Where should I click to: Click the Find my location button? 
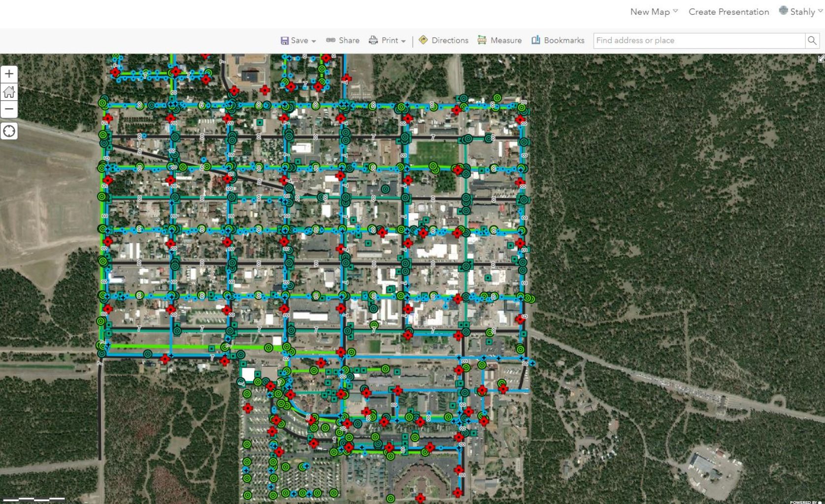[x=9, y=131]
